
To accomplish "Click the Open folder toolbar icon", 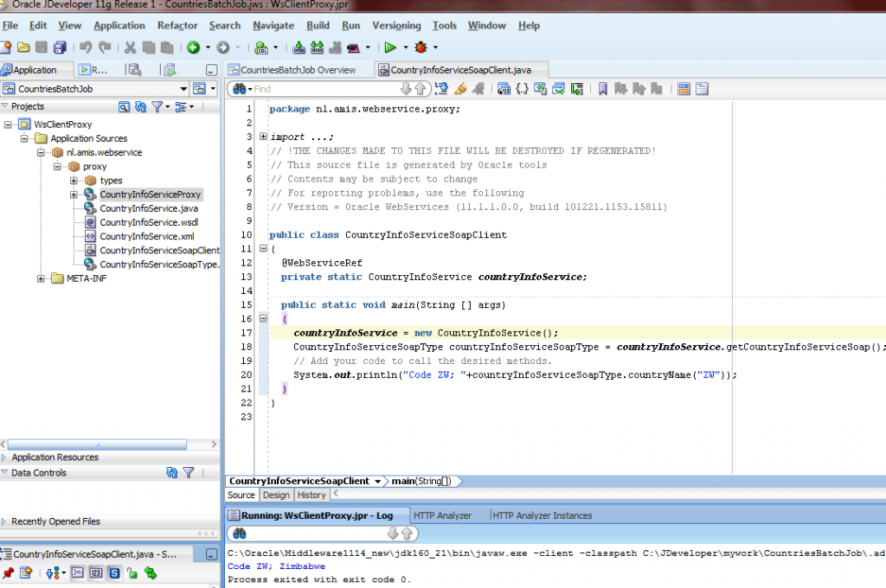I will [x=23, y=48].
